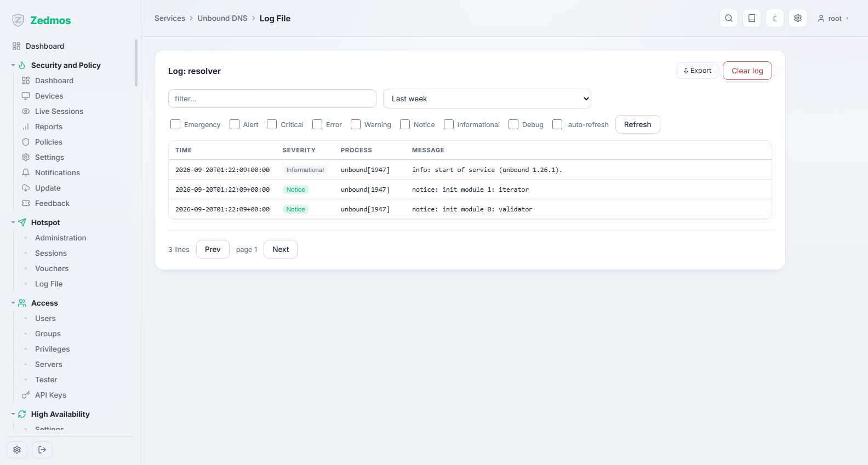
Task: Tick the Informational severity checkbox
Action: 449,124
